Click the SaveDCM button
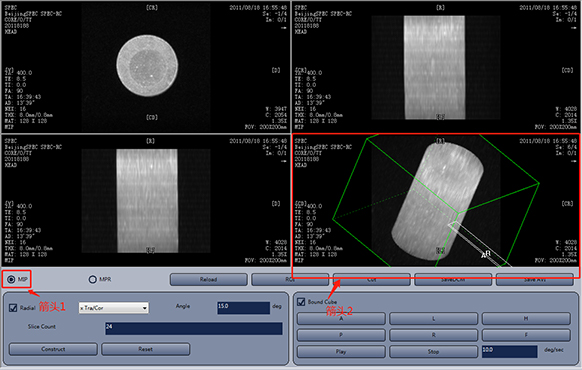Viewport: 582px width, 370px height. click(453, 279)
